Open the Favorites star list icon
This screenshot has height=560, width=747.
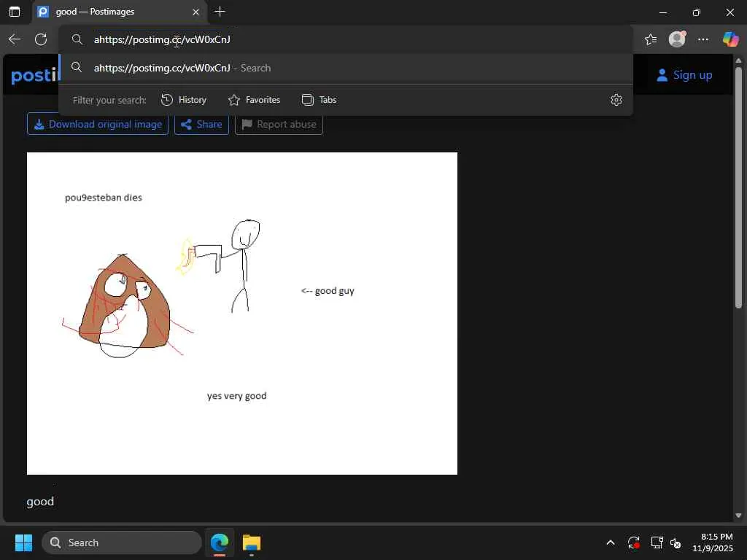click(651, 39)
